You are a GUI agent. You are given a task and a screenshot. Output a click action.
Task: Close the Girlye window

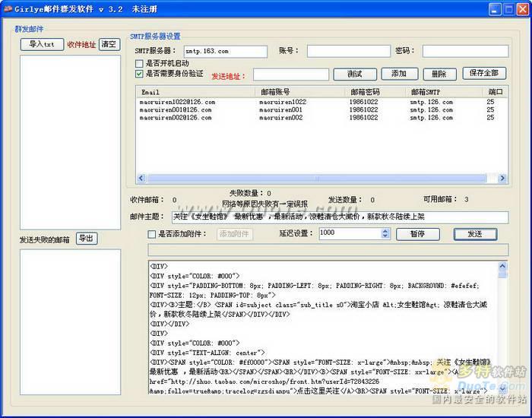(x=523, y=9)
